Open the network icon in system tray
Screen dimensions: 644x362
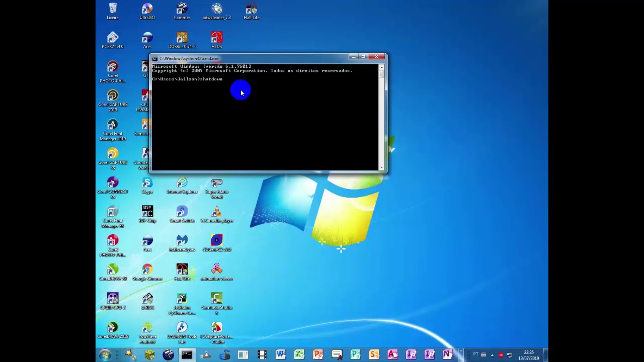pos(510,355)
